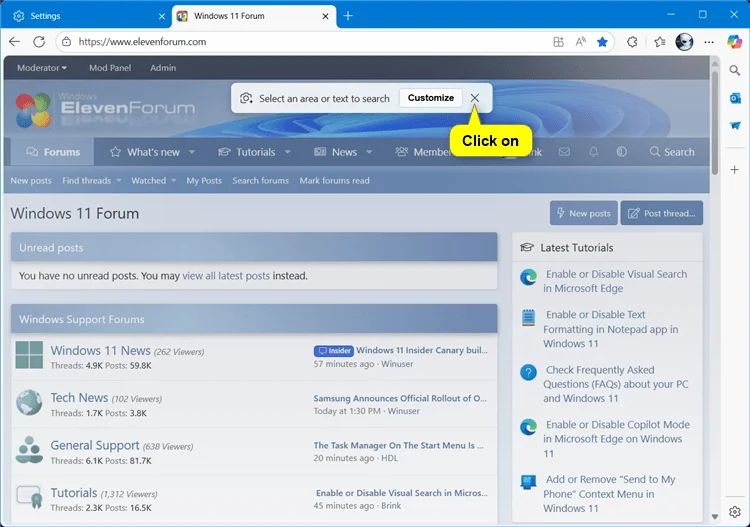Click the Windows 11 News tile icon
The height and width of the screenshot is (527, 750).
point(29,355)
